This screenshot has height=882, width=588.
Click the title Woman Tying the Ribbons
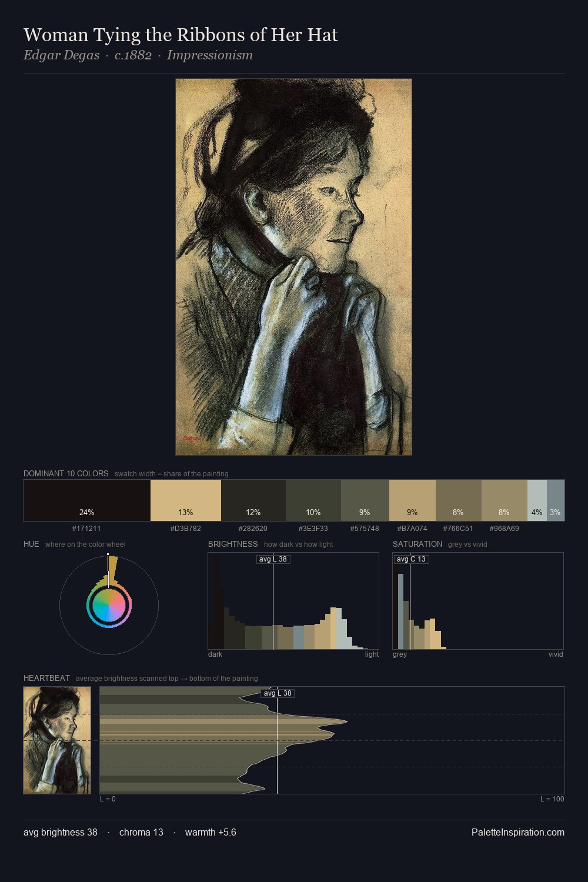(181, 35)
